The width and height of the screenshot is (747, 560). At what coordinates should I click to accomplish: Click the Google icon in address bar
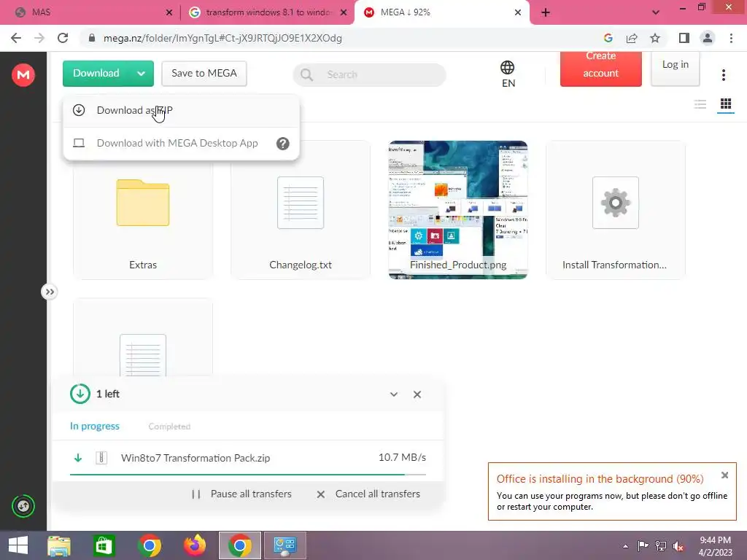coord(608,38)
